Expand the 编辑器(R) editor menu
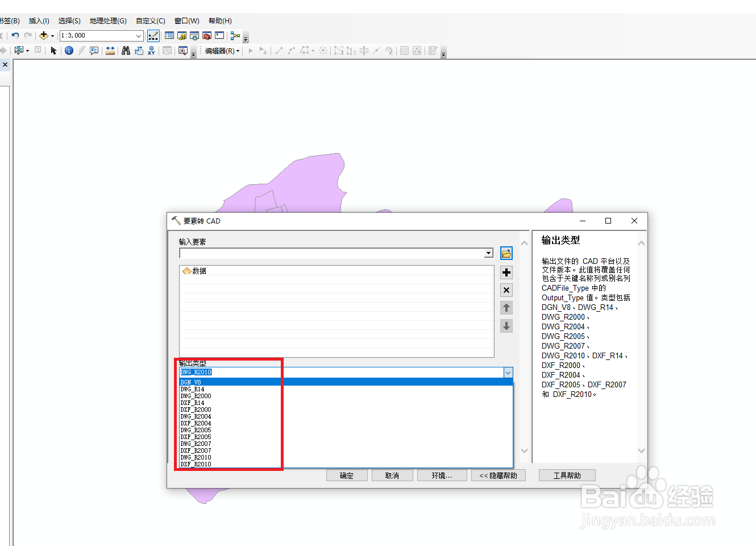Viewport: 756px width, 546px height. pos(221,50)
